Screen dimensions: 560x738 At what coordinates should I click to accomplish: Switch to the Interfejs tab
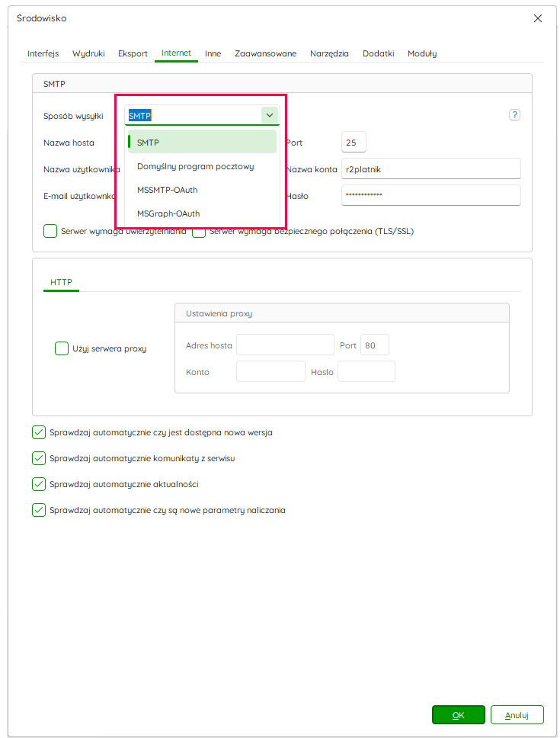point(43,53)
